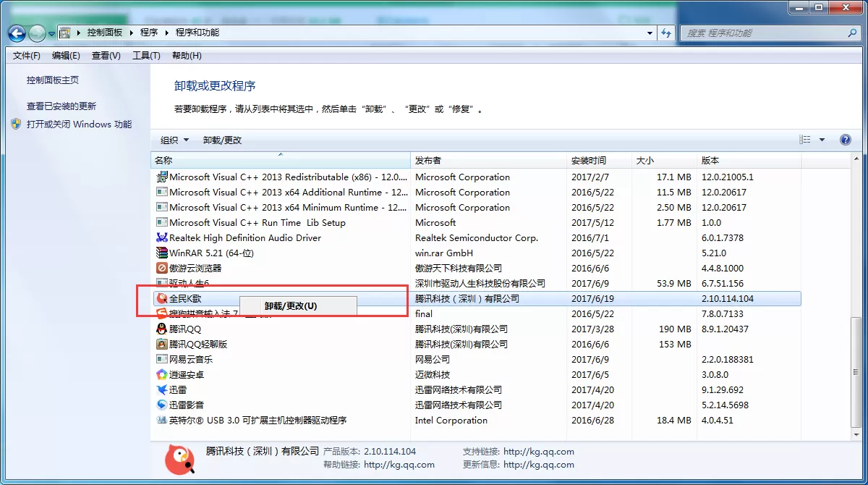Click the blue help question mark icon
868x485 pixels.
[x=845, y=140]
